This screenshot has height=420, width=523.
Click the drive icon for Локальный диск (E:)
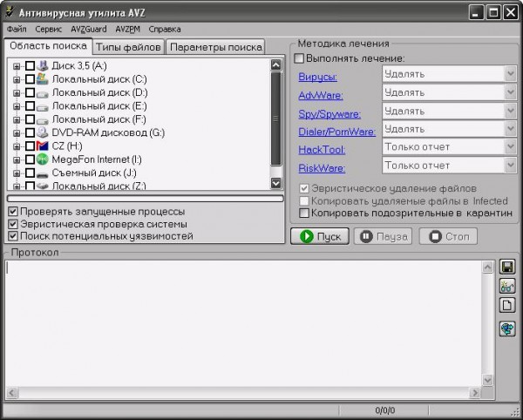pyautogui.click(x=43, y=106)
